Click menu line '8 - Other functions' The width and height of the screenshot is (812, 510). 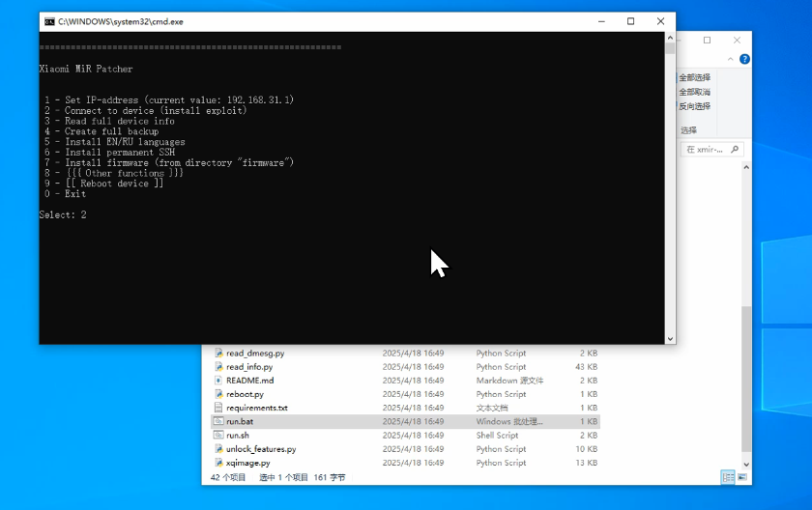[114, 173]
